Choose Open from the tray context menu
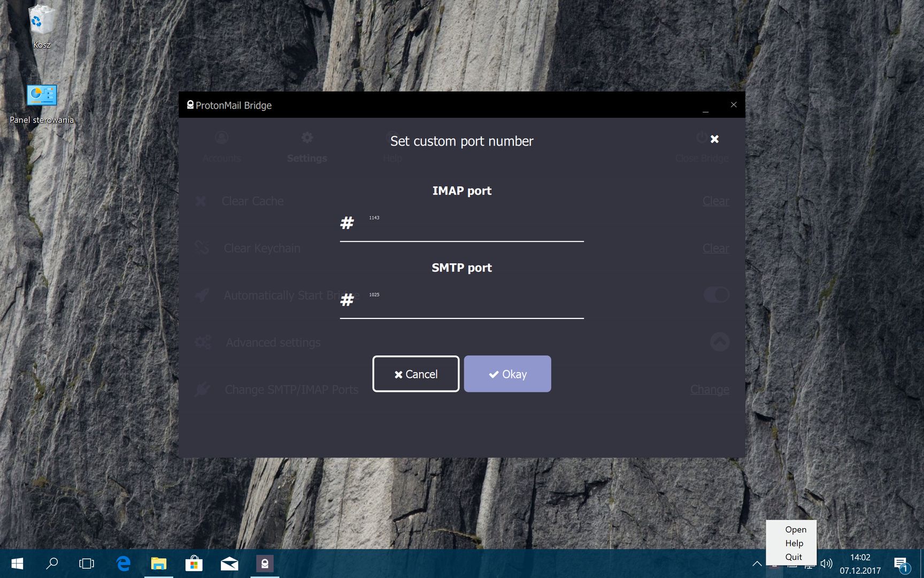The width and height of the screenshot is (924, 578). click(796, 529)
